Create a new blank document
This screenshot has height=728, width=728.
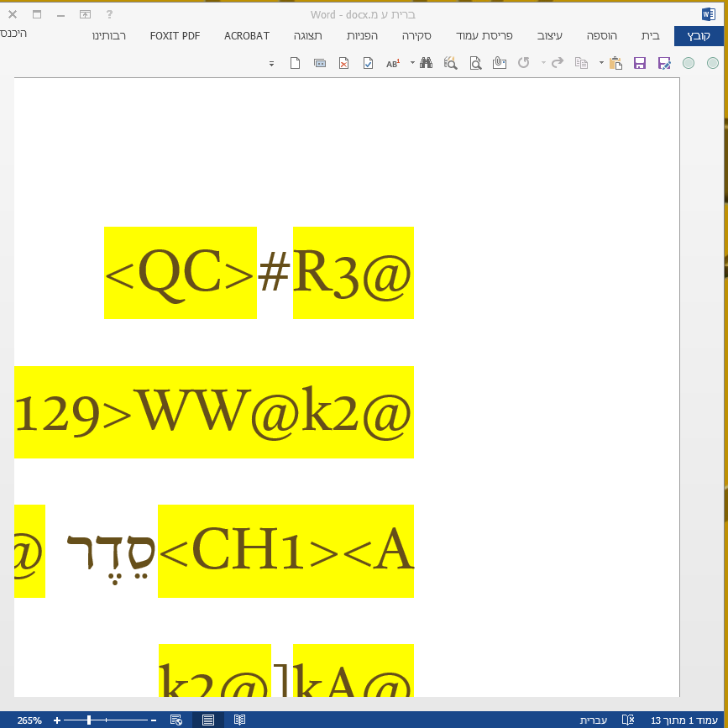[295, 62]
